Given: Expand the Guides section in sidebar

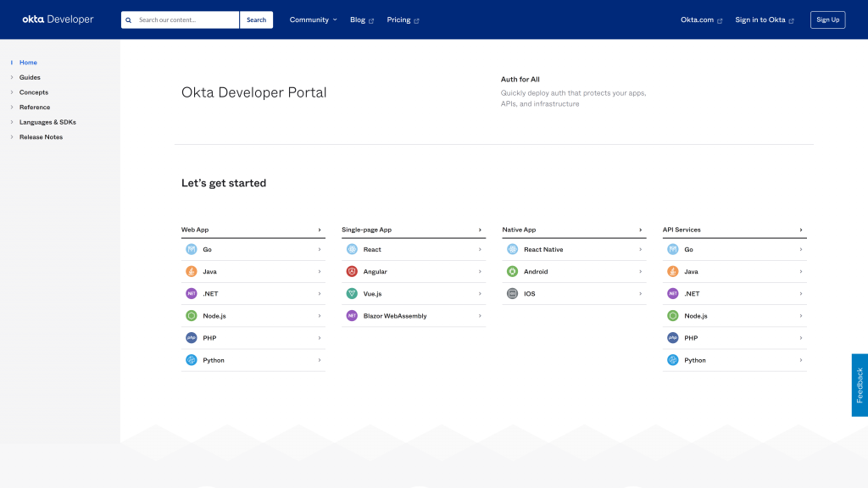Looking at the screenshot, I should click(x=30, y=77).
